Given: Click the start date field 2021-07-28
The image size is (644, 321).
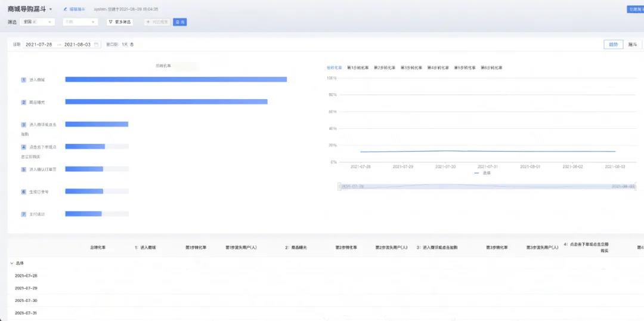Looking at the screenshot, I should coord(39,44).
